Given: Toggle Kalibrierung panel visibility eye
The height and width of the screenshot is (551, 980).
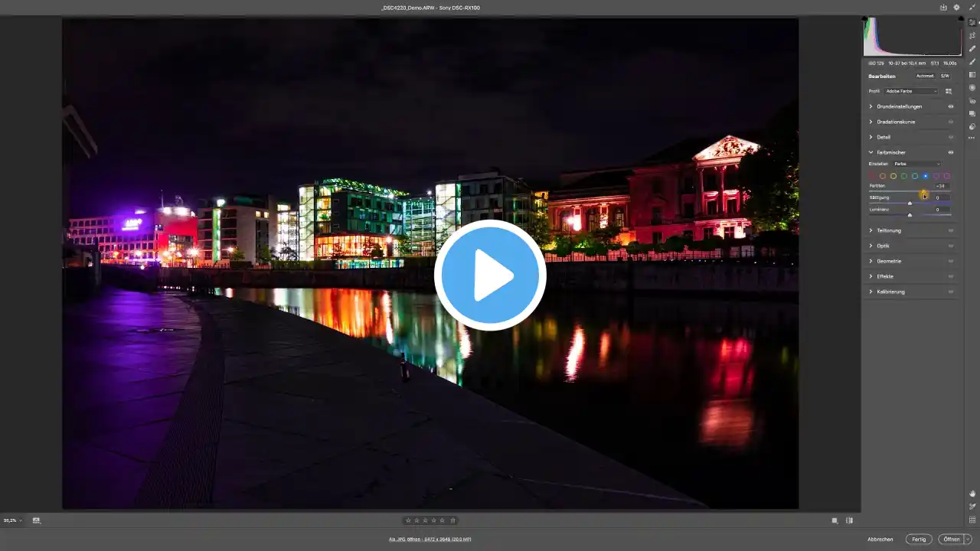Looking at the screenshot, I should point(951,292).
